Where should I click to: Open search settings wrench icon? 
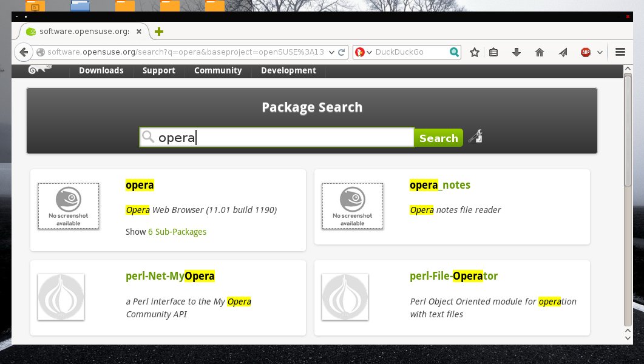475,136
